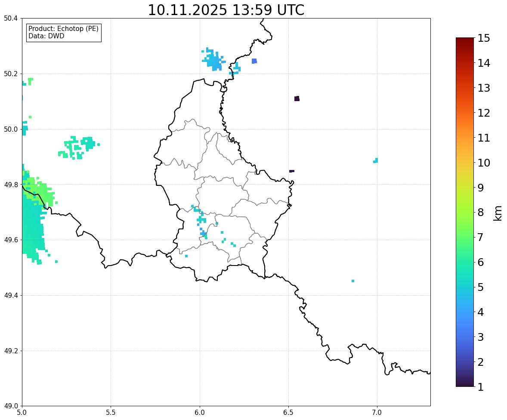This screenshot has width=507, height=420.
Task: Click the latitude label "49.2"
Action: point(10,351)
